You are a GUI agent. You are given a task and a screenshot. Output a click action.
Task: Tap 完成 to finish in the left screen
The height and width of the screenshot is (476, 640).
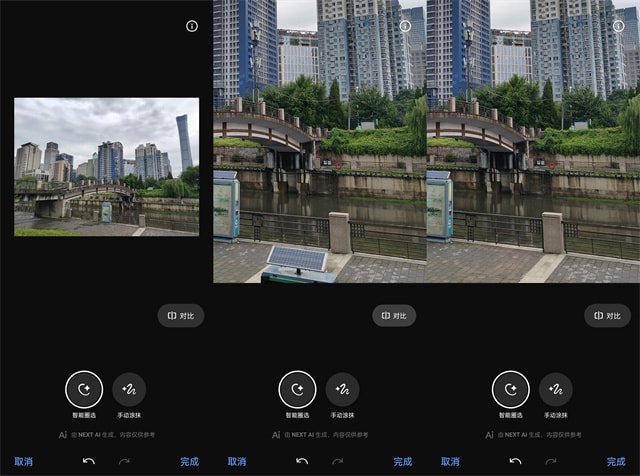pyautogui.click(x=190, y=461)
